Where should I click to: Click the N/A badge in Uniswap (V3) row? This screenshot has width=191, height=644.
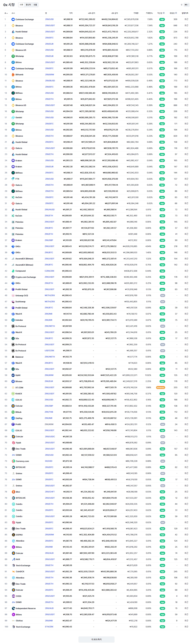[162, 295]
